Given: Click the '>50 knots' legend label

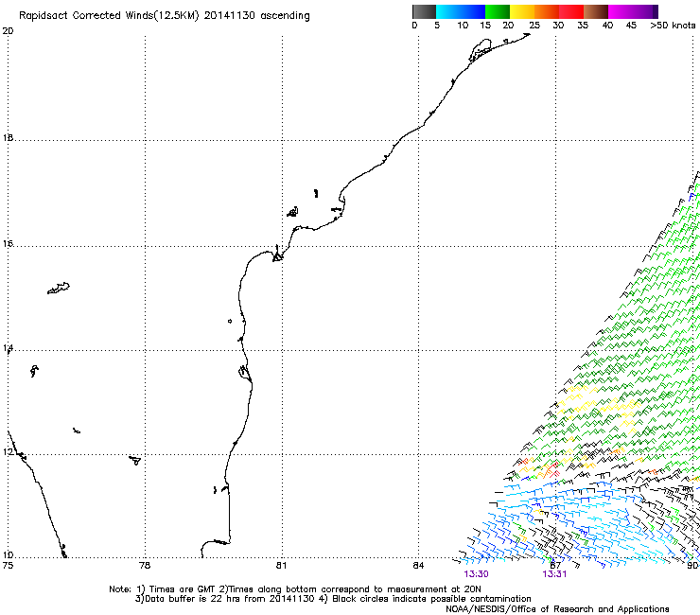Looking at the screenshot, I should pos(673,26).
